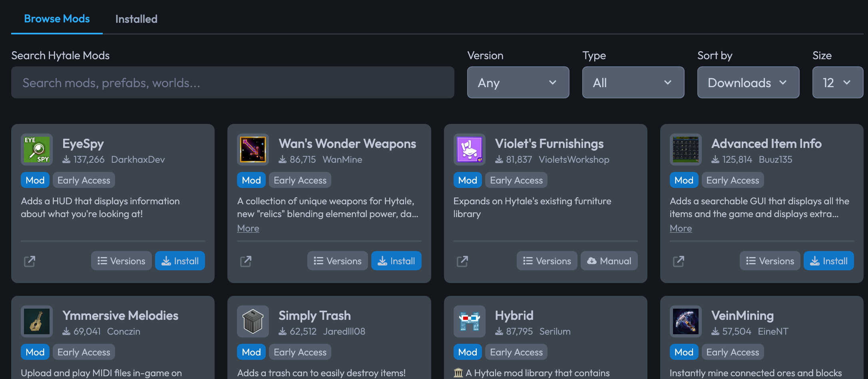The image size is (868, 379).
Task: Click Manual for Violet's Furnishings
Action: (x=609, y=261)
